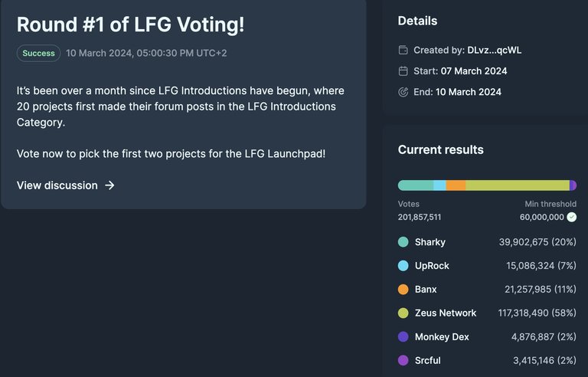
Task: Click the Success status badge
Action: point(38,53)
